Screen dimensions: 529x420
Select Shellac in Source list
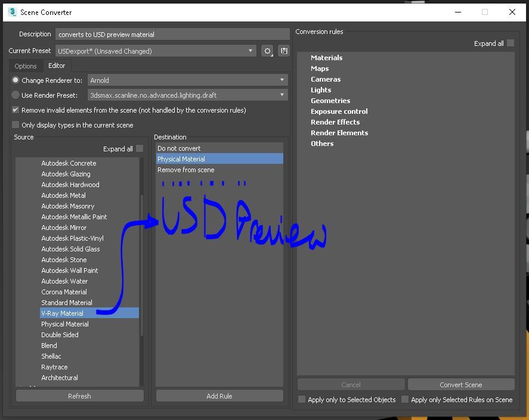51,356
